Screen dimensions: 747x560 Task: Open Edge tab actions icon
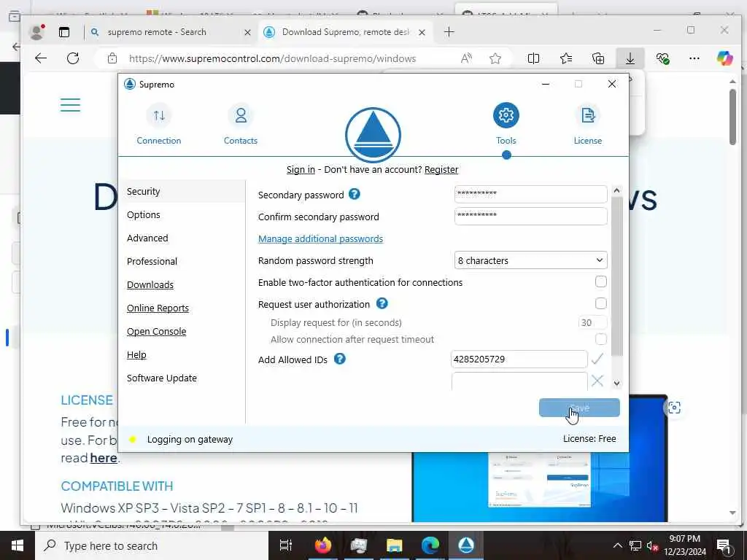[x=64, y=32]
